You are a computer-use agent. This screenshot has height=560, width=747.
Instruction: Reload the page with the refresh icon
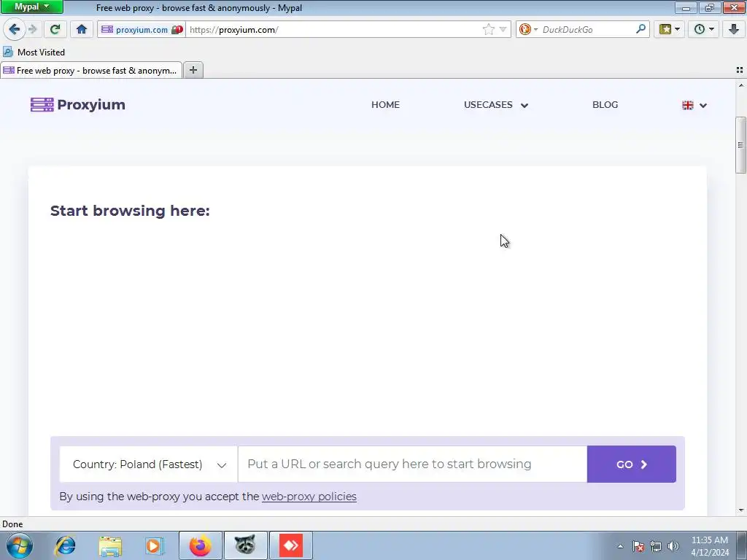click(55, 29)
